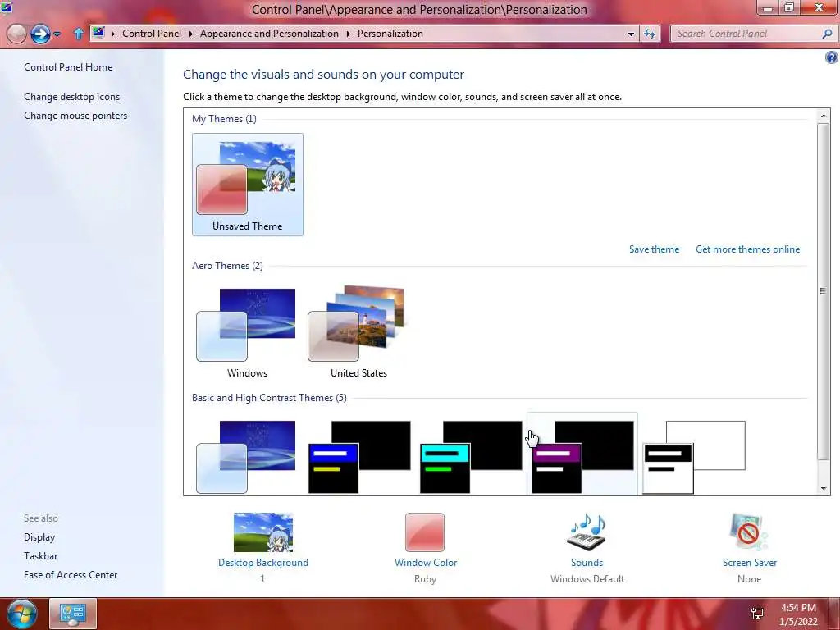This screenshot has width=840, height=630.
Task: Open the address bar history dropdown
Action: coord(631,34)
